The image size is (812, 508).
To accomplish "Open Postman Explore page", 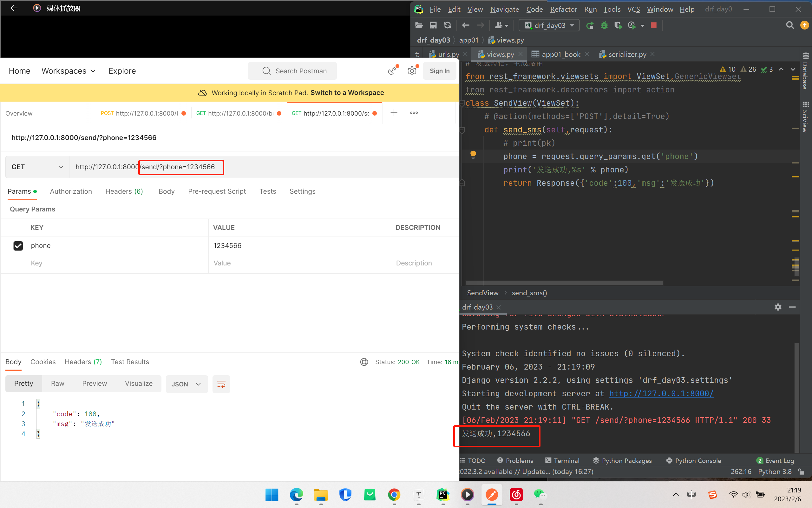I will tap(122, 71).
